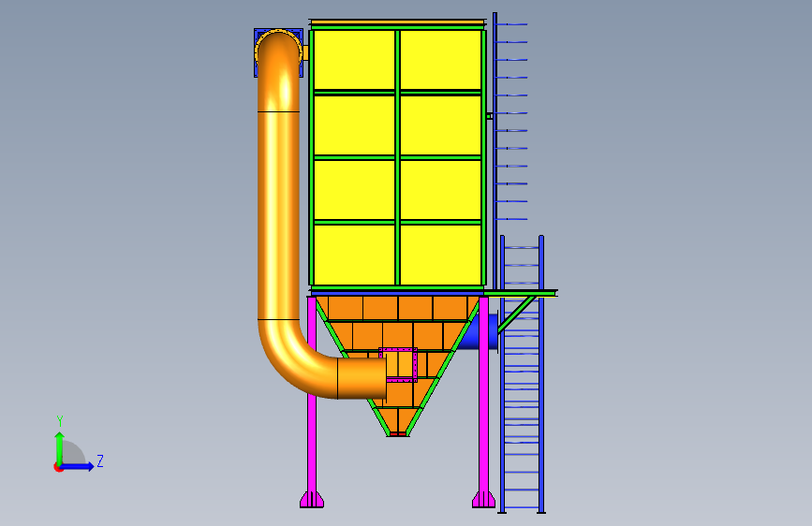Viewport: 812px width, 526px height.
Task: Click the red X axis dot at triad origin
Action: (57, 467)
